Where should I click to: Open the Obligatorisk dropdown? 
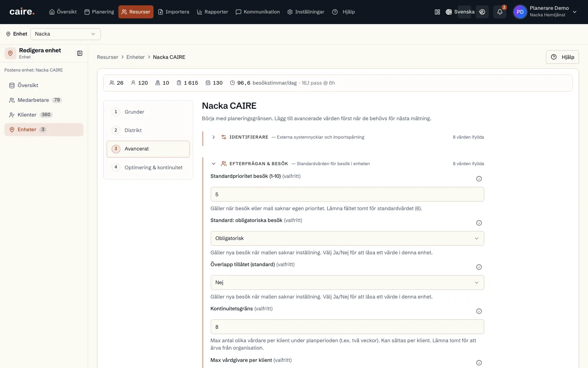347,238
